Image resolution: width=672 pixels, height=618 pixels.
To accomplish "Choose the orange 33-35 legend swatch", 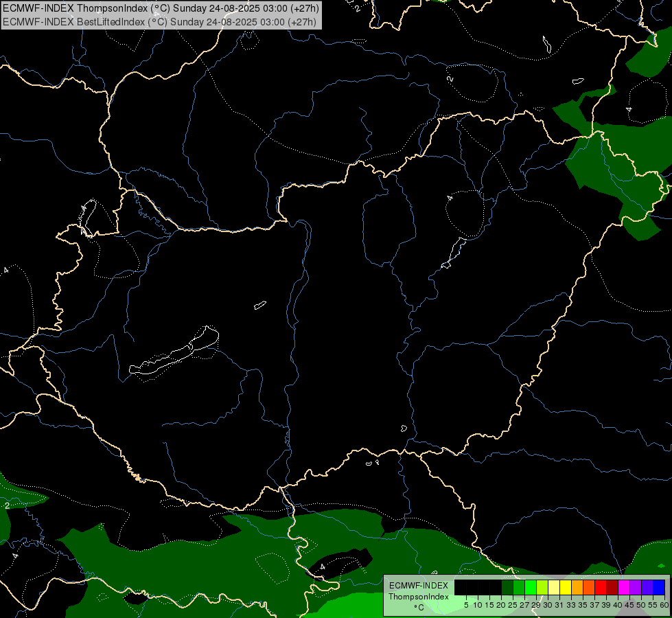I will tap(577, 588).
